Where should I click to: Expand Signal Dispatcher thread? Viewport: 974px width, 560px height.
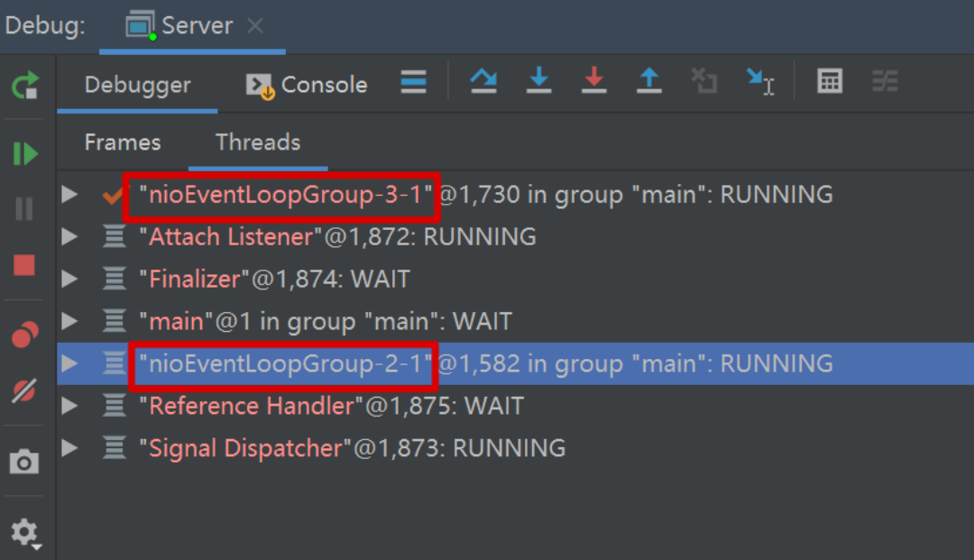point(69,447)
